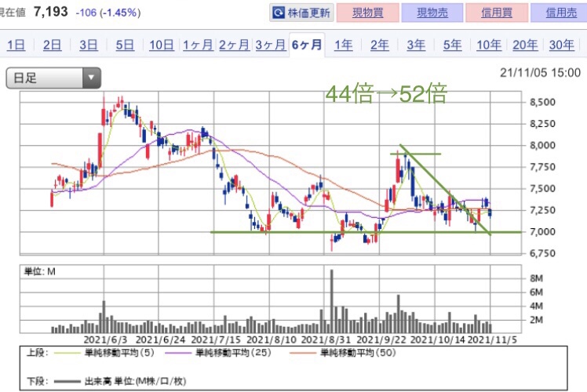The height and width of the screenshot is (392, 587).
Task: Switch chart range to 20年
Action: click(525, 45)
